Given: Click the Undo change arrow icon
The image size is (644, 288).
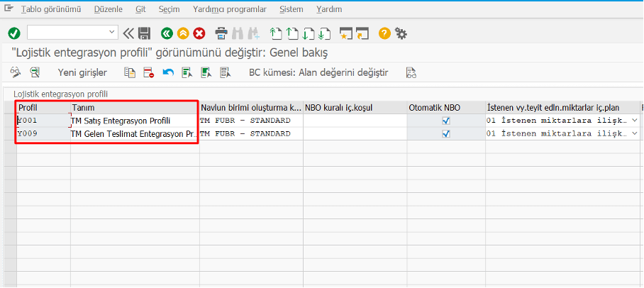Looking at the screenshot, I should click(x=168, y=72).
